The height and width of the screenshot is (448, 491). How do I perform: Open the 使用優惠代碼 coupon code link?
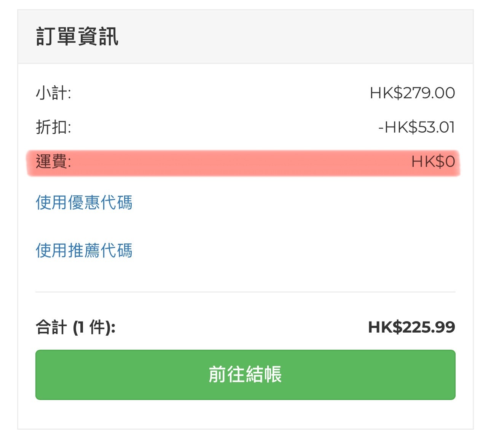point(84,202)
